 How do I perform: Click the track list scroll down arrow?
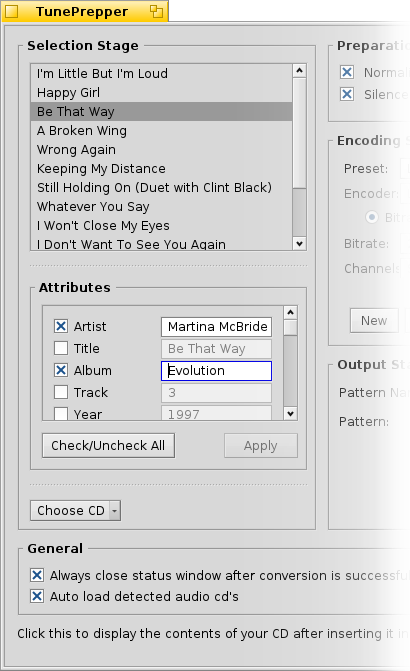tap(299, 243)
